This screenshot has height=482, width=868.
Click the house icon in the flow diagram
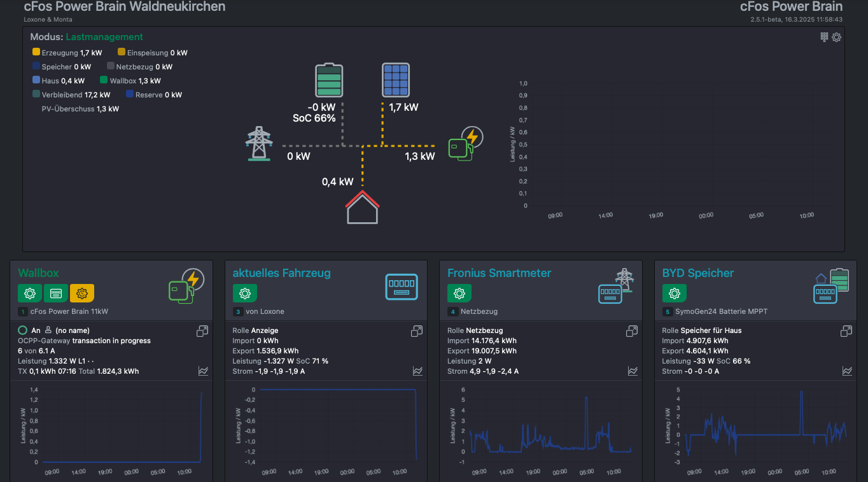362,207
